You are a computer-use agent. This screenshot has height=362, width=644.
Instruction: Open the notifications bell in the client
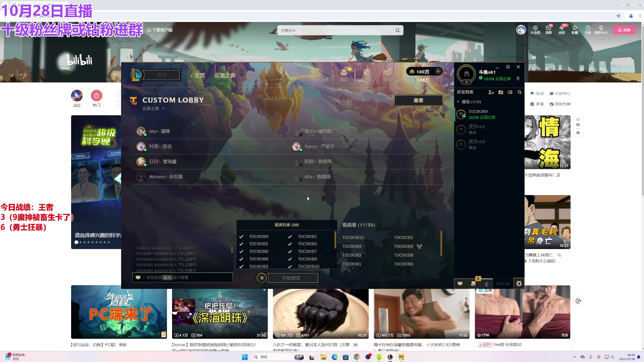[518, 78]
